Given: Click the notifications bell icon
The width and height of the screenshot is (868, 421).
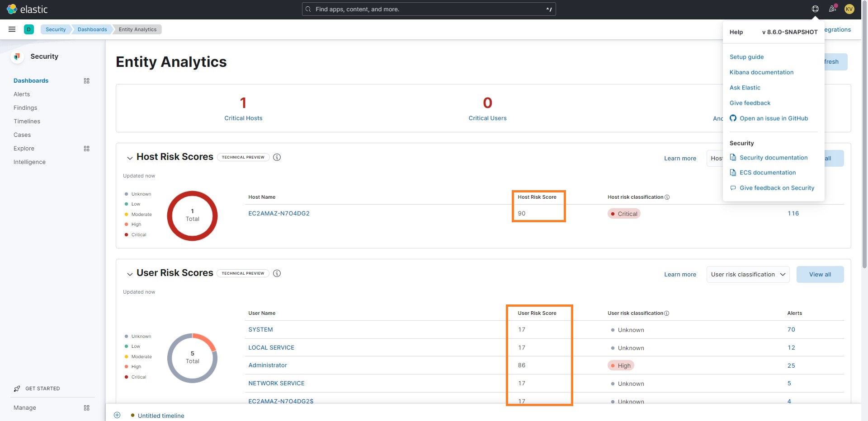Looking at the screenshot, I should tap(832, 9).
